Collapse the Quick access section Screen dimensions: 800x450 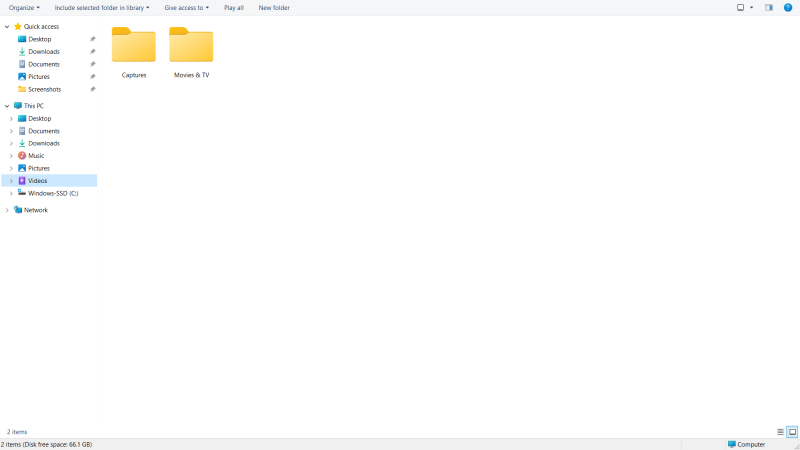pyautogui.click(x=7, y=27)
